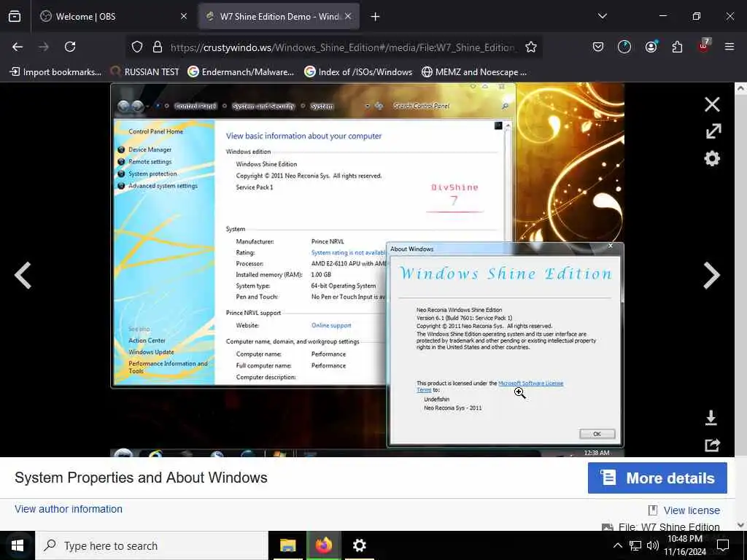Viewport: 747px width, 560px height.
Task: Share or reuse this file
Action: tap(712, 445)
